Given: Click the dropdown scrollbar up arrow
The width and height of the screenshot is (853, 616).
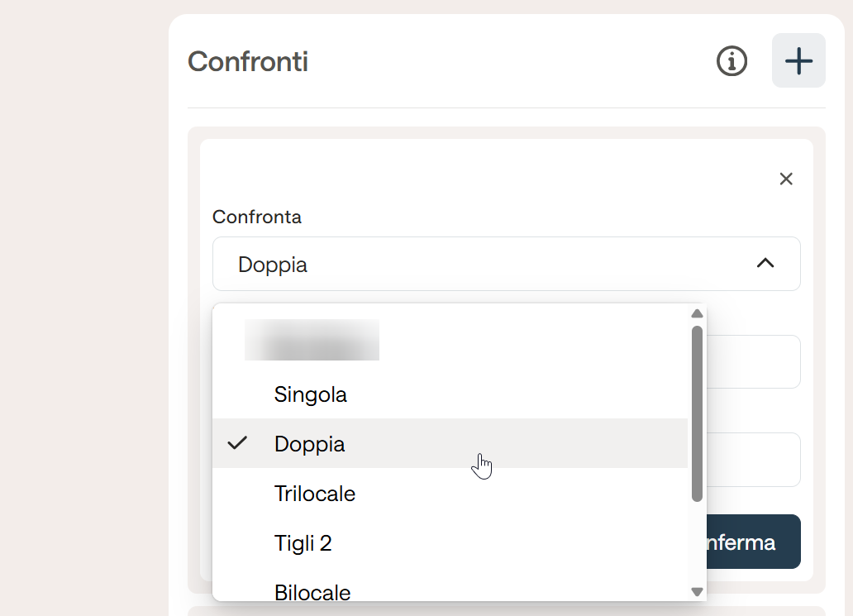Looking at the screenshot, I should [x=697, y=314].
